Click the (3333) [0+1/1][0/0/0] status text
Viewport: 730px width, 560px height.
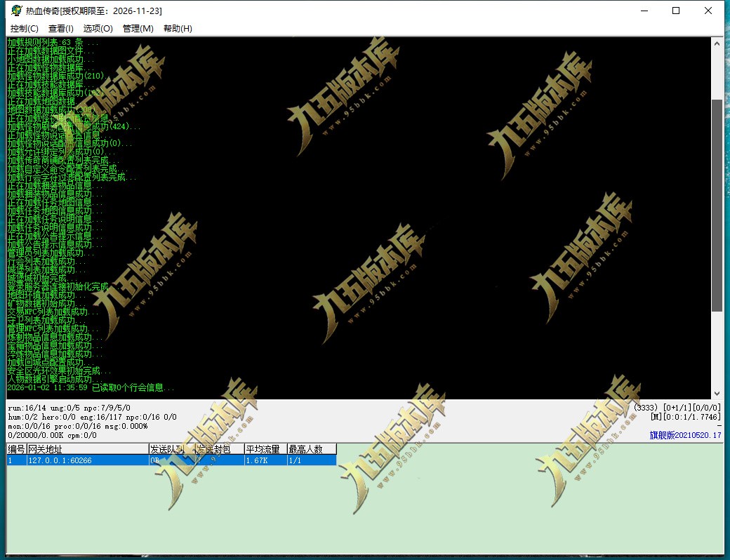pyautogui.click(x=677, y=408)
